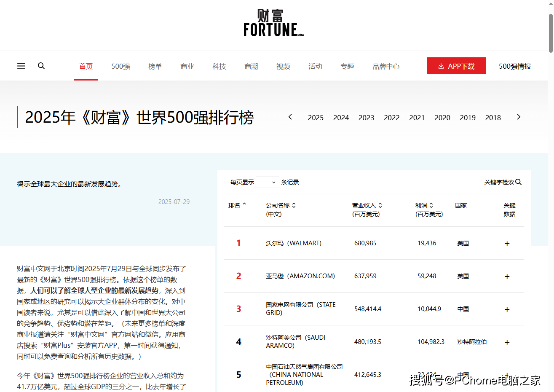Click 亚马逊（AMAZON.COM) company name
Image resolution: width=554 pixels, height=392 pixels.
click(x=300, y=276)
